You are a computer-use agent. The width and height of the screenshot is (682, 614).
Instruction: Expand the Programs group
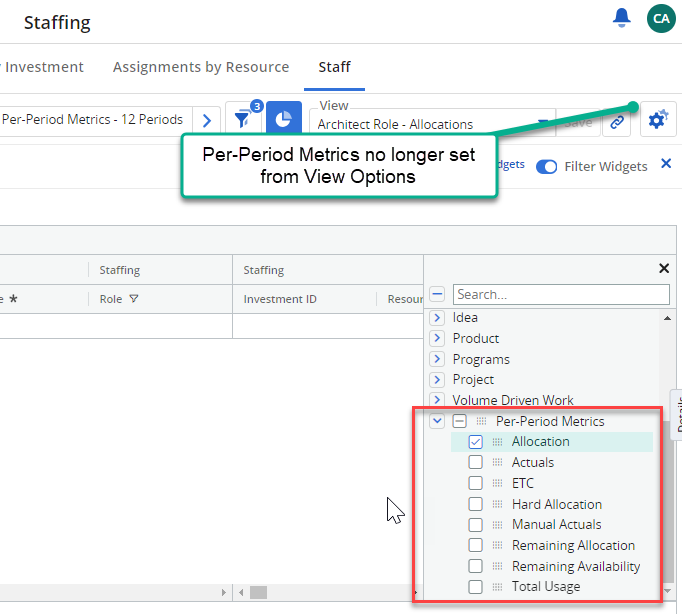pyautogui.click(x=437, y=359)
